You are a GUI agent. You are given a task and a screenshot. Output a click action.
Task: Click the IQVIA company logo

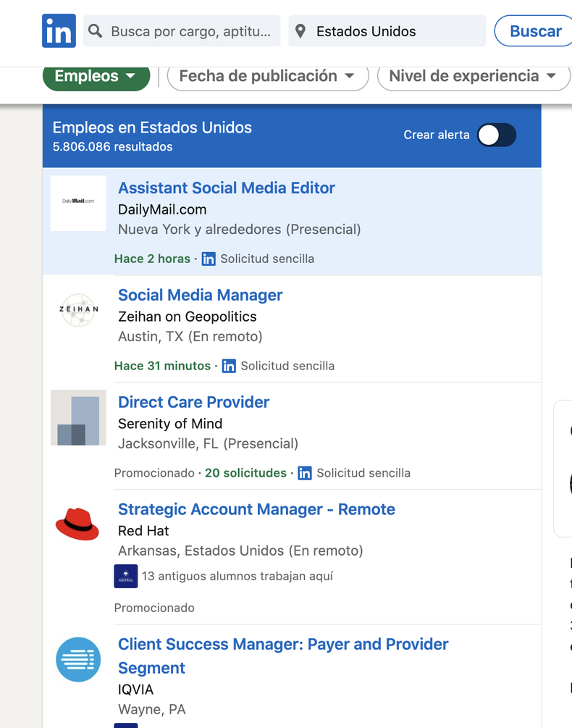[77, 660]
